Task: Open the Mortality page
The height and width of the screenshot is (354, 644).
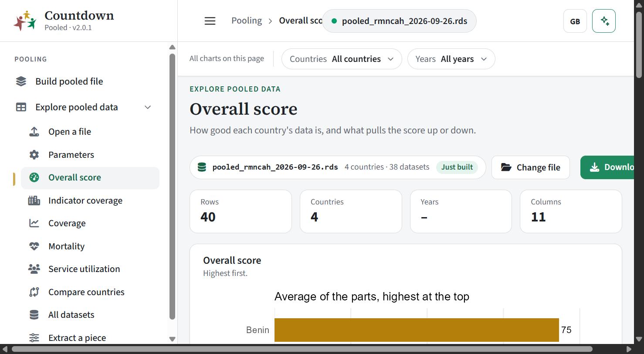Action: 90,246
